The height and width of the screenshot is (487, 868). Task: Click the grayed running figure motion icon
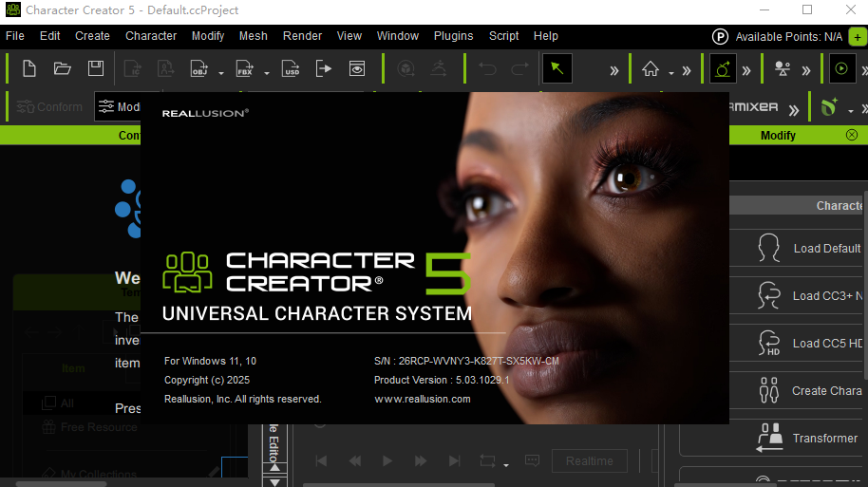[x=439, y=68]
